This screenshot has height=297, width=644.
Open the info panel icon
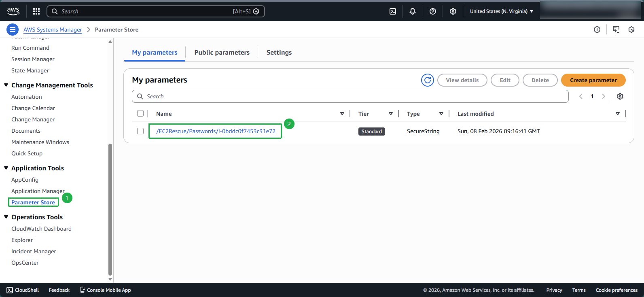(x=597, y=30)
